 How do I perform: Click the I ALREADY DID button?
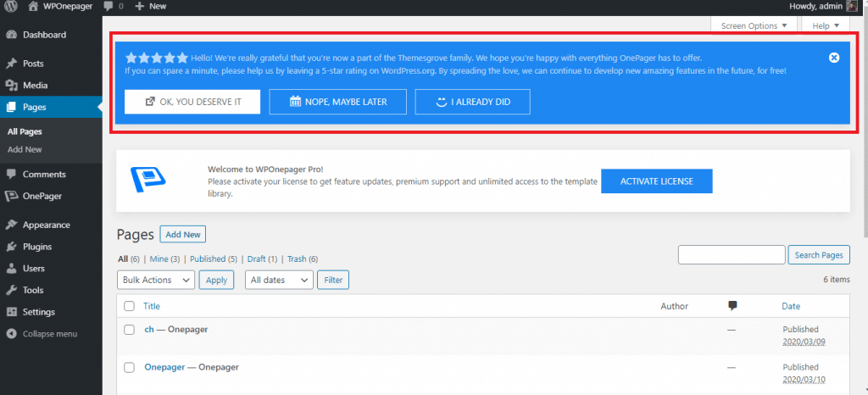[473, 102]
